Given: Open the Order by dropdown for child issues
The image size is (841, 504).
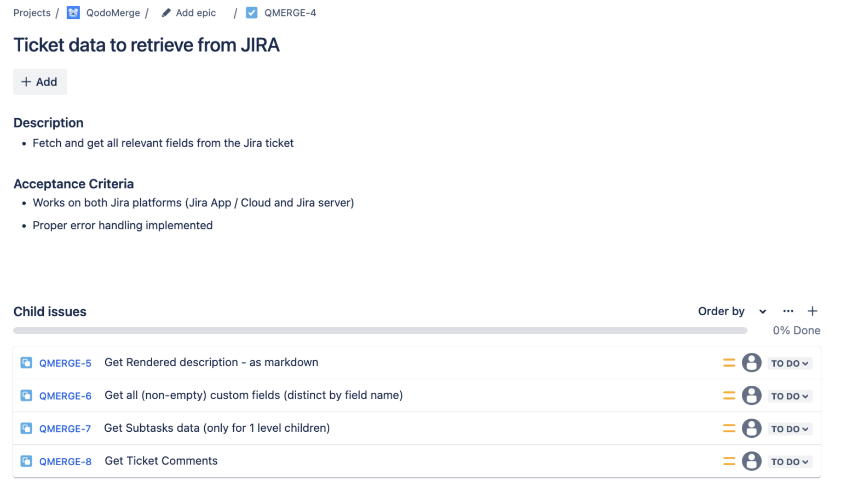Looking at the screenshot, I should (762, 311).
